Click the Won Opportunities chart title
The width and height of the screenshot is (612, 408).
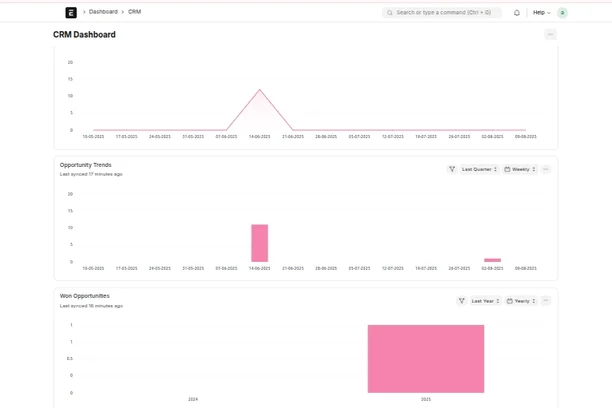(85, 296)
